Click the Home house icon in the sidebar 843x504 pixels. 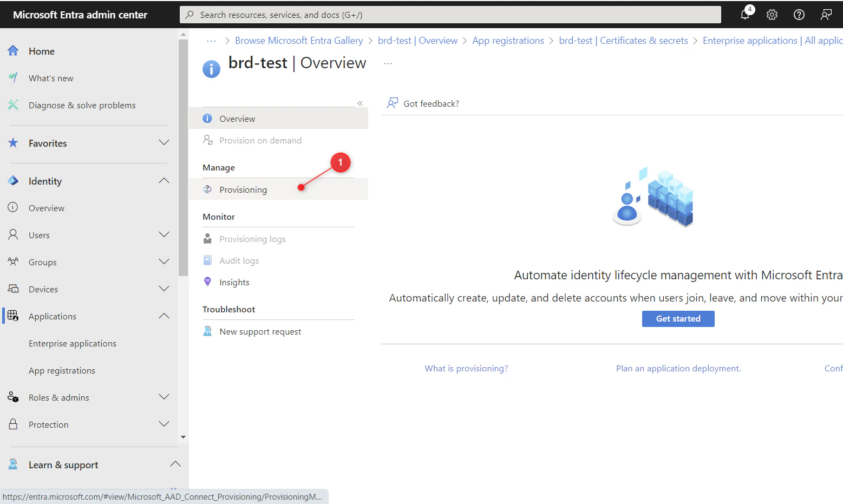pos(13,51)
